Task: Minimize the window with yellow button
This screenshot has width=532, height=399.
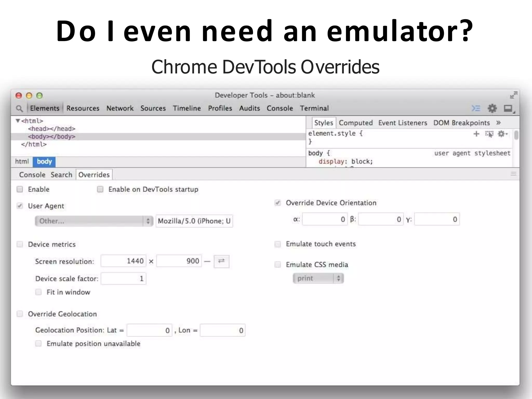Action: [29, 96]
